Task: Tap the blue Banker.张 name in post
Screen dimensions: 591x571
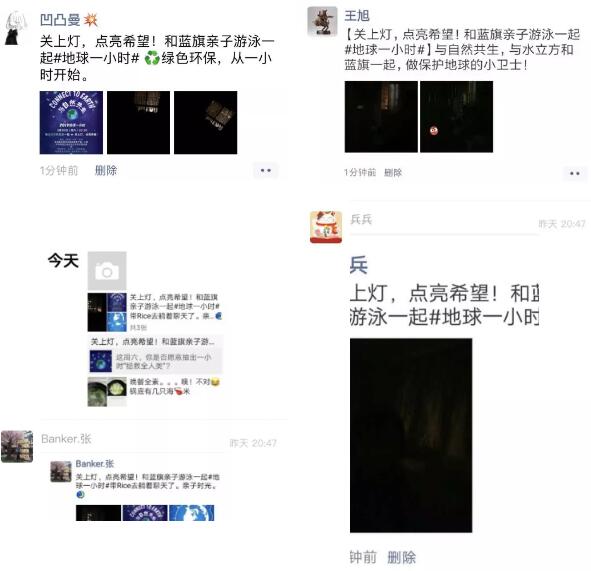Action: pos(95,464)
